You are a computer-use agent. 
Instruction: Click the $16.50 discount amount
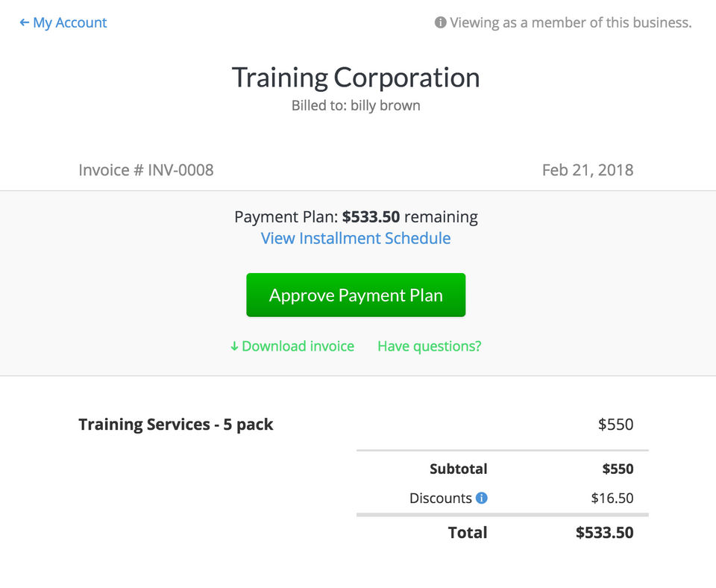pyautogui.click(x=612, y=498)
